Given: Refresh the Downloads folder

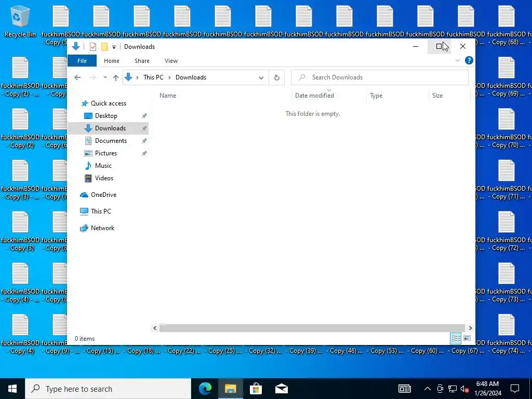Looking at the screenshot, I should [277, 78].
